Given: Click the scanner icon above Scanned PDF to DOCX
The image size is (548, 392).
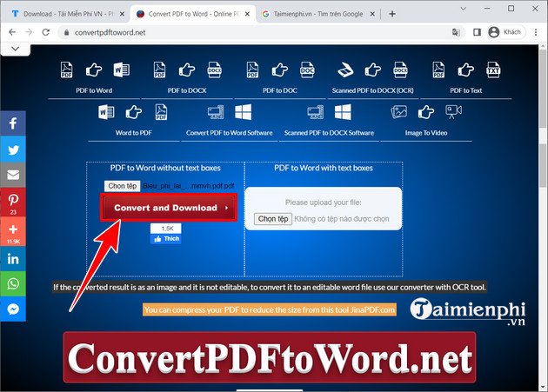Looking at the screenshot, I should click(x=345, y=70).
